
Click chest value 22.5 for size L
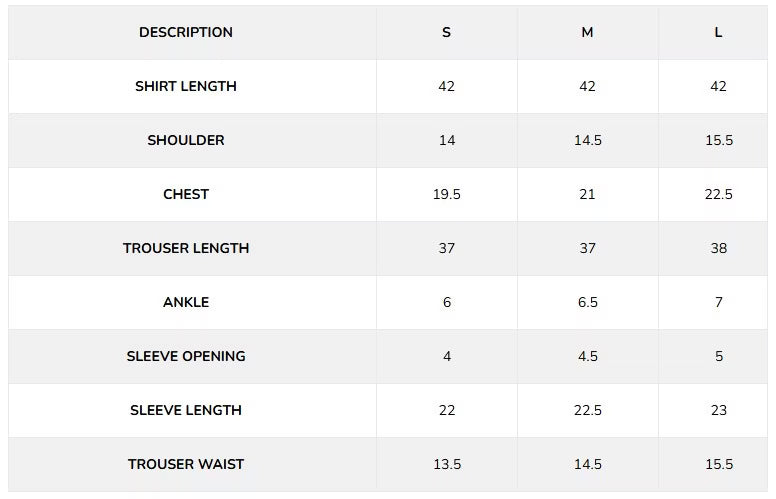[x=719, y=194]
